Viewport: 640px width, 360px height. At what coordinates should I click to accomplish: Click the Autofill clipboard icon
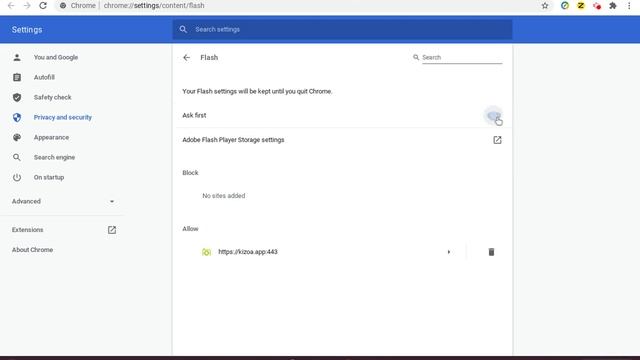coord(17,77)
